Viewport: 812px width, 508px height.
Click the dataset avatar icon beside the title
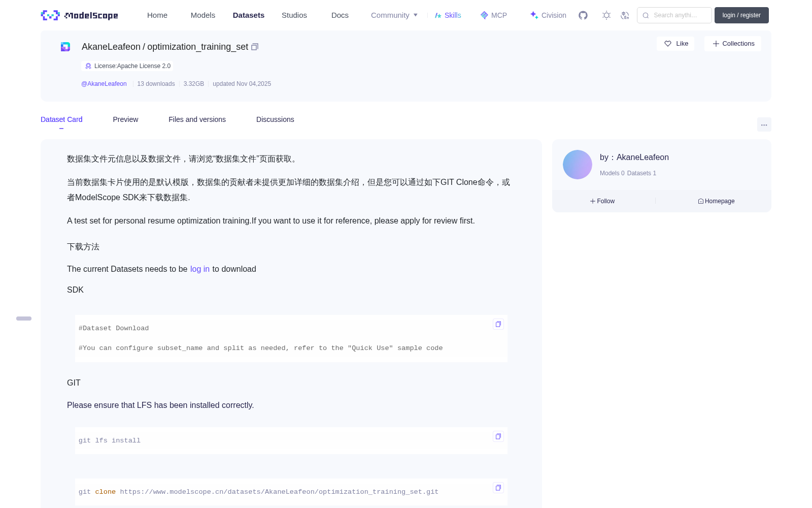coord(65,47)
